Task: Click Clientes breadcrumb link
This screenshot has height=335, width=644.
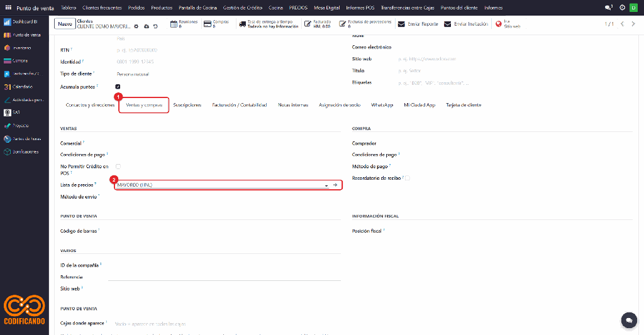Action: [x=85, y=21]
